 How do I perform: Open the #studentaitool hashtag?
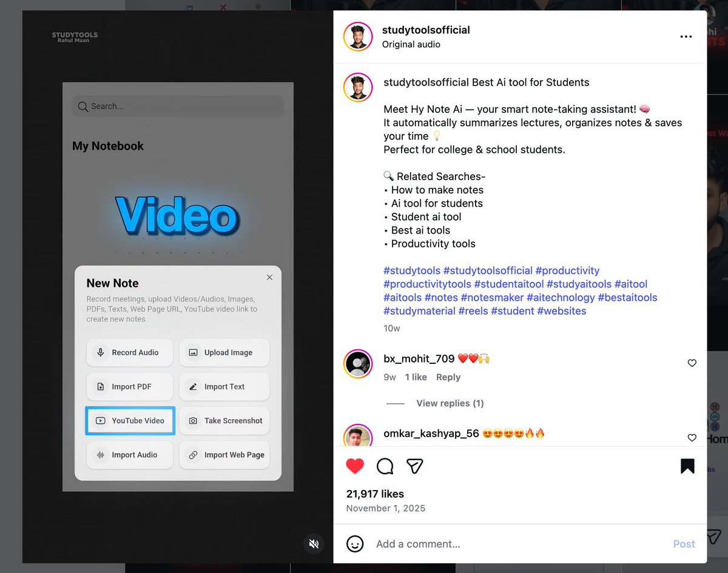tap(509, 284)
